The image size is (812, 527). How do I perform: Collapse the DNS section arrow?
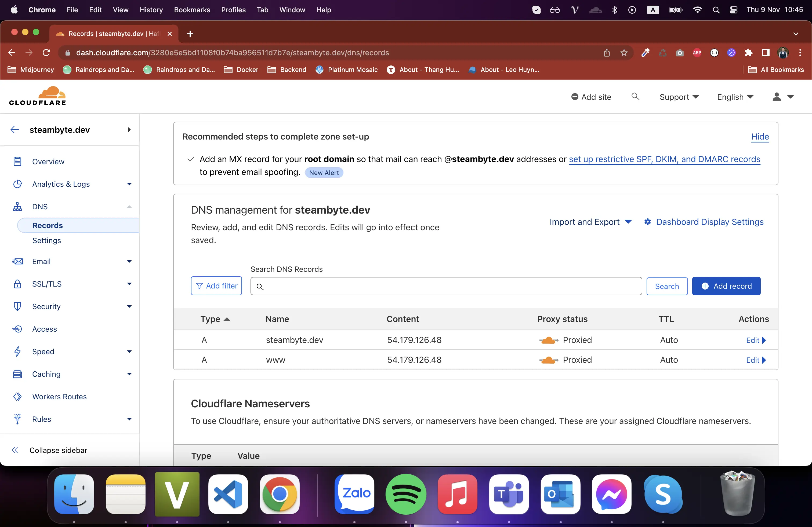129,207
